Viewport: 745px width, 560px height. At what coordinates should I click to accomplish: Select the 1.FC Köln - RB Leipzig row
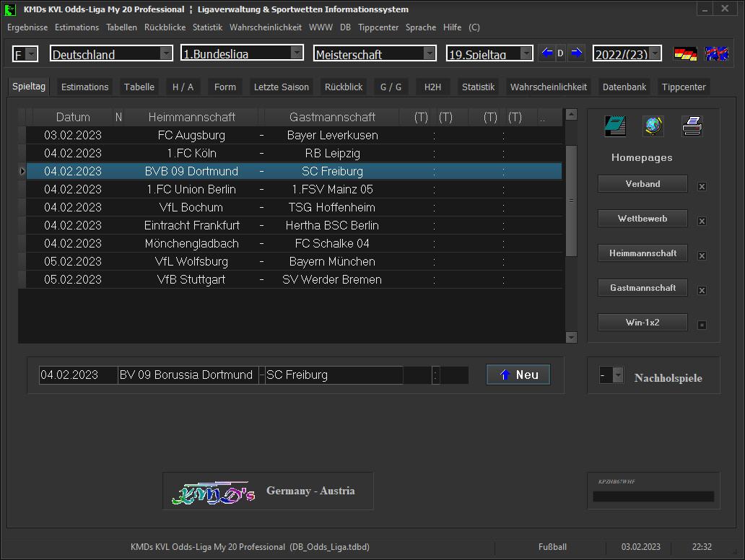[x=294, y=154]
